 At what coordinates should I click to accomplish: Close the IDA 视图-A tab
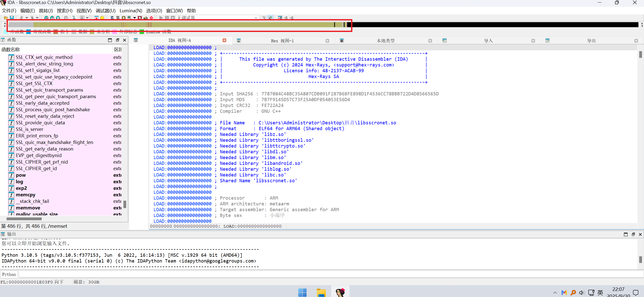(224, 41)
